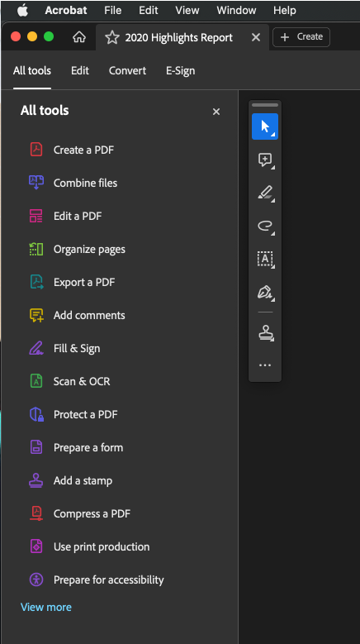Screen dimensions: 360x644
Task: Click the Add comments label
Action: [x=89, y=316]
